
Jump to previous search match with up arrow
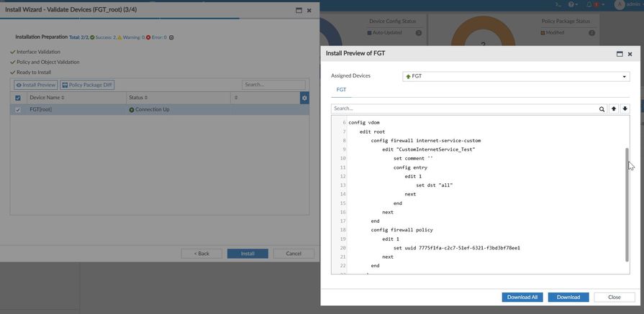[614, 108]
